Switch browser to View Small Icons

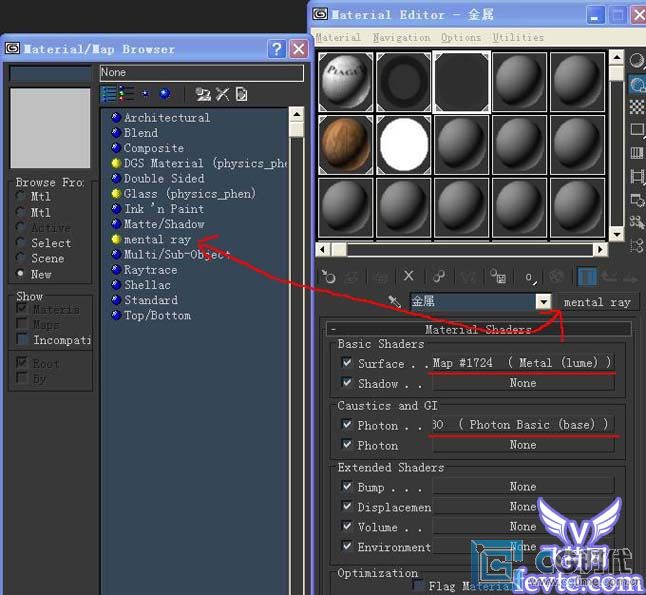145,94
